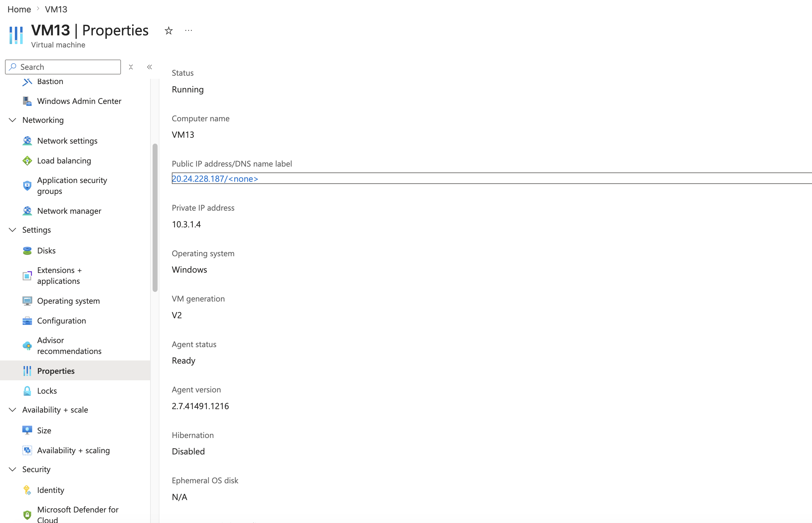Viewport: 812px width, 523px height.
Task: Open public IP 20.24.228.187 link
Action: tap(215, 179)
